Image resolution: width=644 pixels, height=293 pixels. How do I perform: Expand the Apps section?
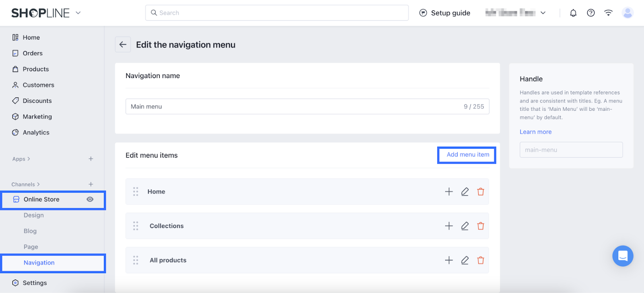point(21,159)
